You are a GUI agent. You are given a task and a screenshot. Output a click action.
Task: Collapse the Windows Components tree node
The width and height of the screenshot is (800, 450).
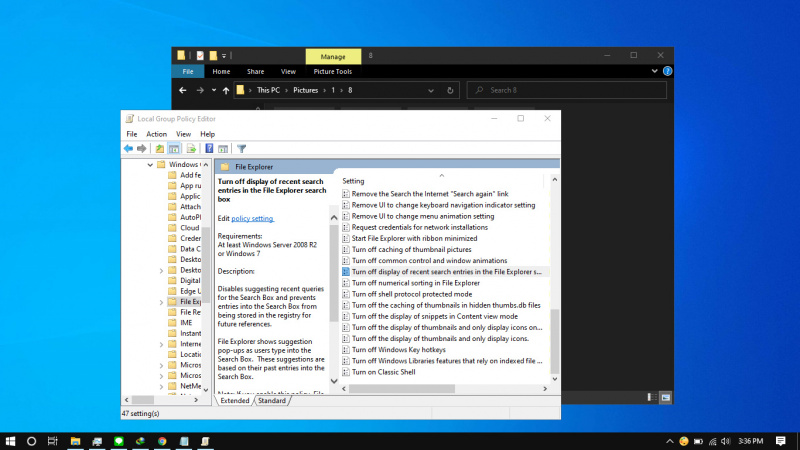tap(150, 165)
